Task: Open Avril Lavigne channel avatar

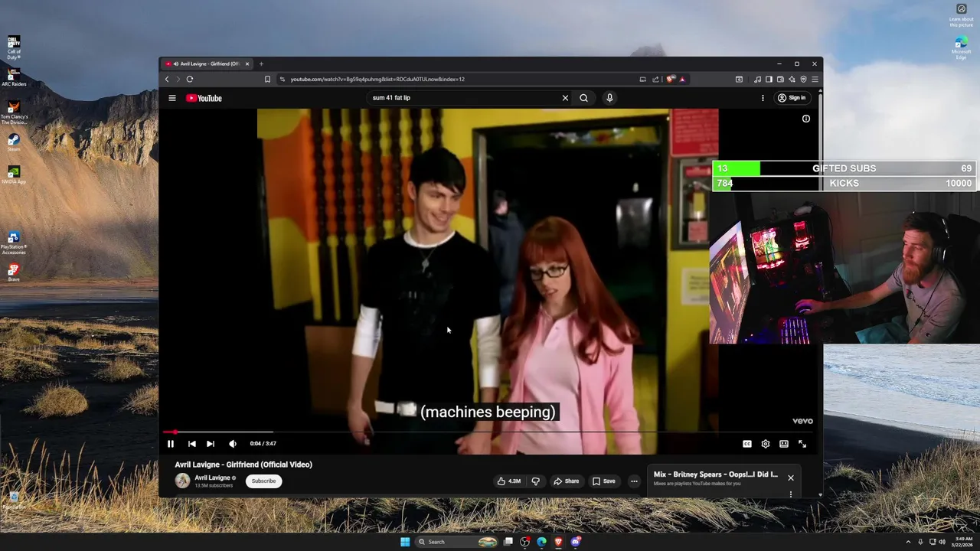Action: pyautogui.click(x=182, y=481)
